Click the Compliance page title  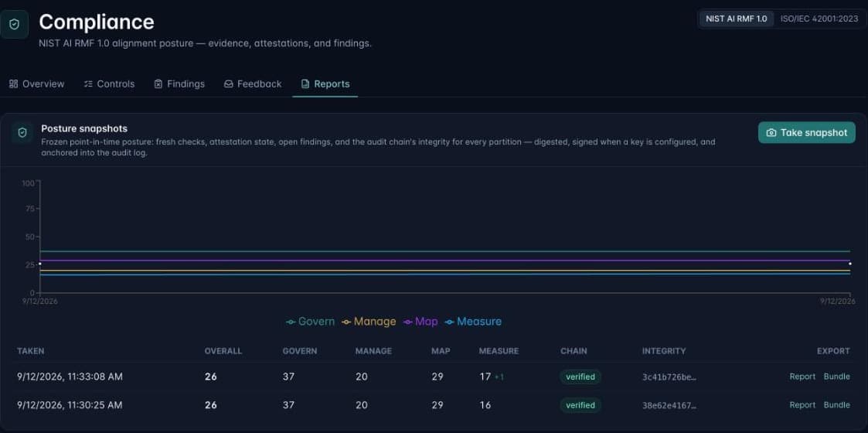click(x=97, y=22)
